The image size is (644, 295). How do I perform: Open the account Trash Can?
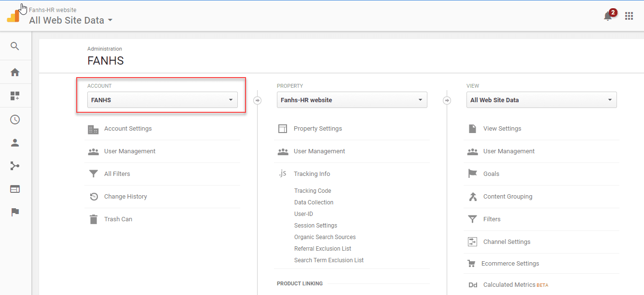(x=118, y=219)
